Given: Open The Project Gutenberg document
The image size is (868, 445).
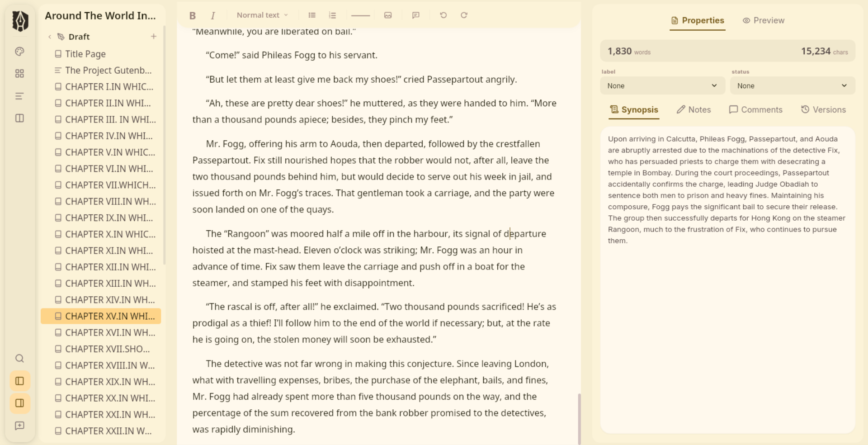Looking at the screenshot, I should click(x=101, y=71).
